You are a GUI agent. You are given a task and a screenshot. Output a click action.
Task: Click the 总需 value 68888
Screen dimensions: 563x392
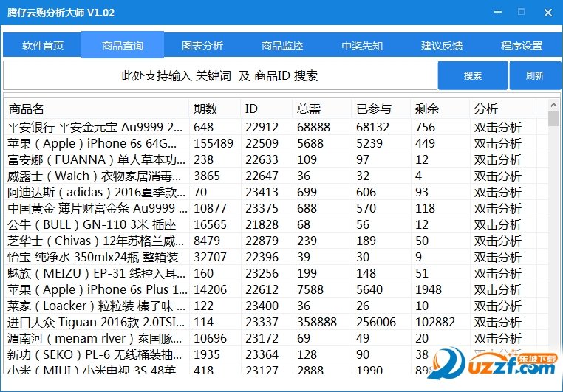(313, 127)
